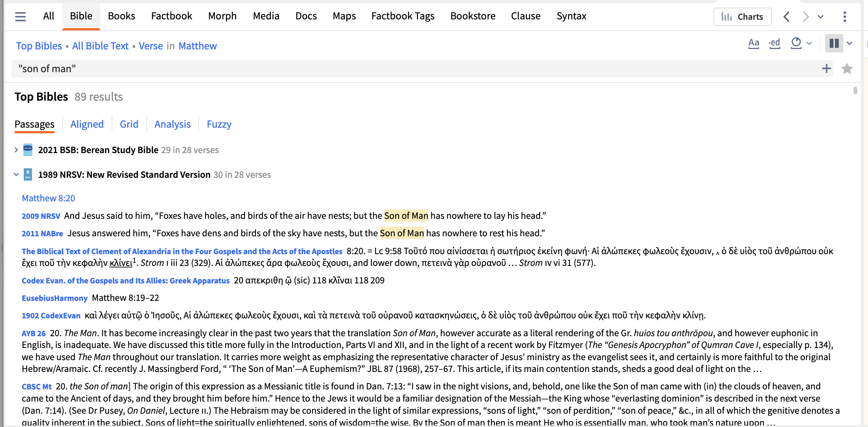Image resolution: width=868 pixels, height=427 pixels.
Task: Click the search history clock icon
Action: point(796,43)
